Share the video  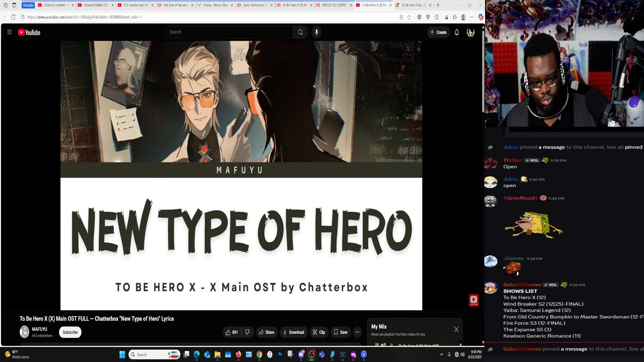267,332
